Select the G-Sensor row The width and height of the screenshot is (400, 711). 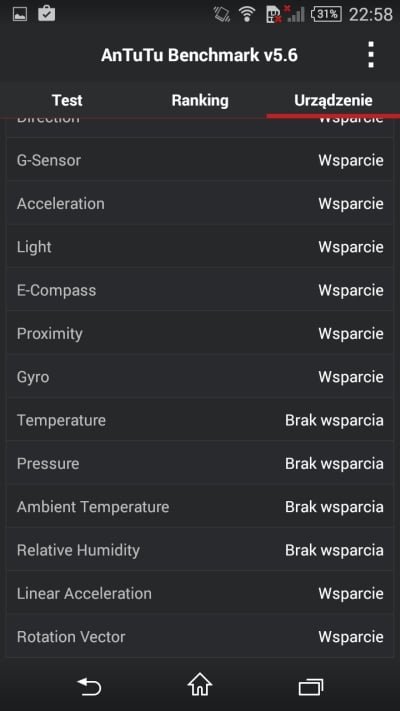[x=200, y=160]
